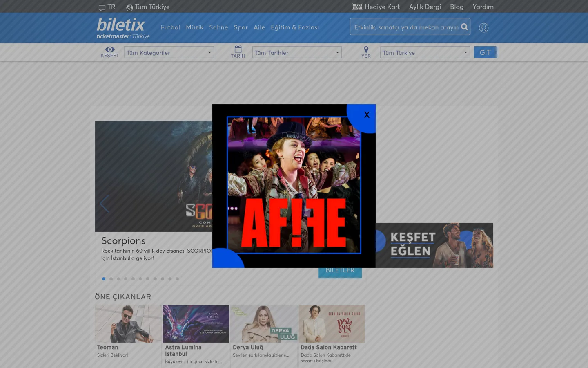This screenshot has width=588, height=368.
Task: Expand the Tüm Türkiye location dropdown in the filter bar
Action: click(425, 52)
